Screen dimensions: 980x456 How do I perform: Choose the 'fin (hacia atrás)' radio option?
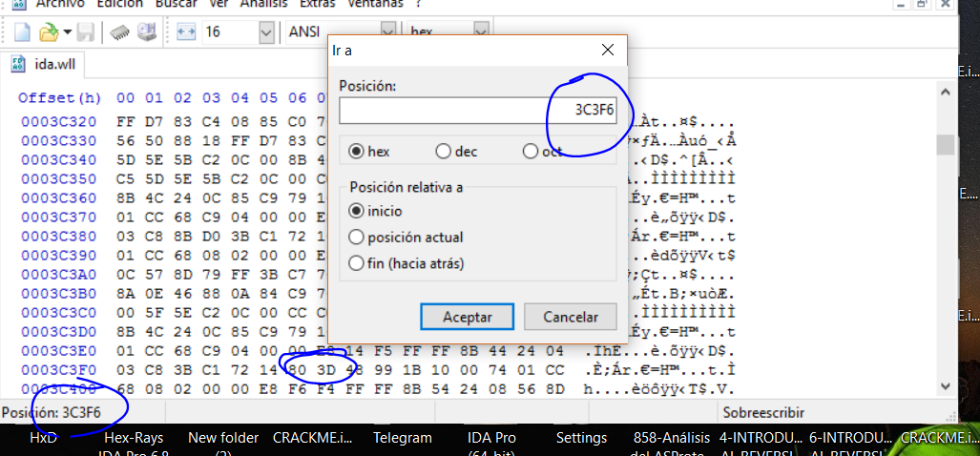click(357, 262)
